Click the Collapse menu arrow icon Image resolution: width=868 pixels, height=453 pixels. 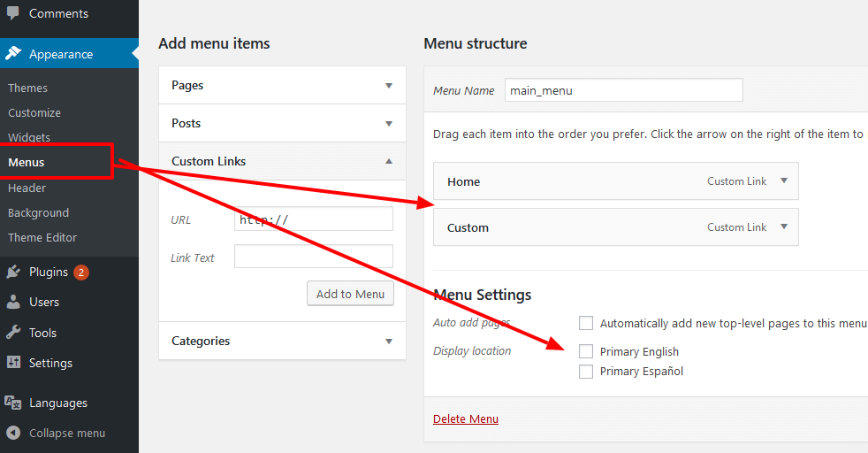[12, 433]
